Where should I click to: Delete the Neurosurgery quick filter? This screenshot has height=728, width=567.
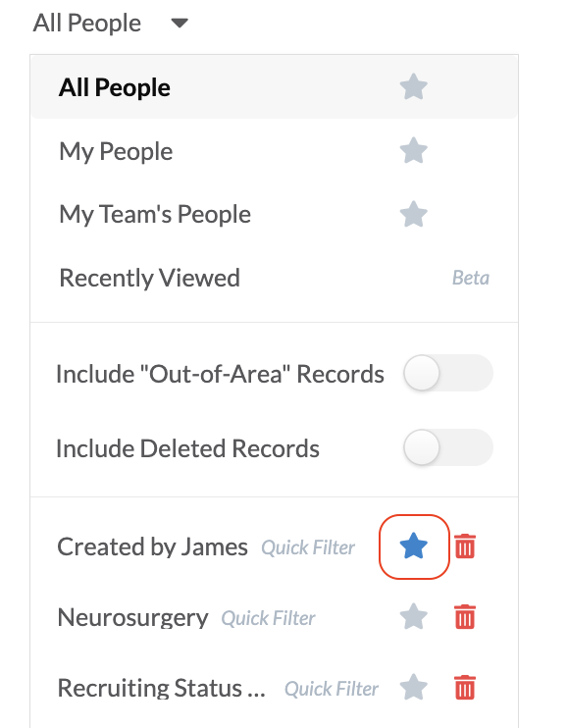[465, 616]
